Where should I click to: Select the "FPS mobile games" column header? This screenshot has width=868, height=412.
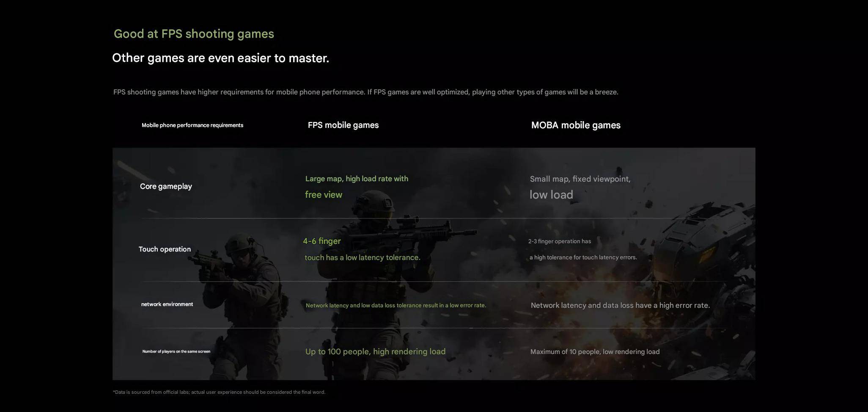click(343, 125)
